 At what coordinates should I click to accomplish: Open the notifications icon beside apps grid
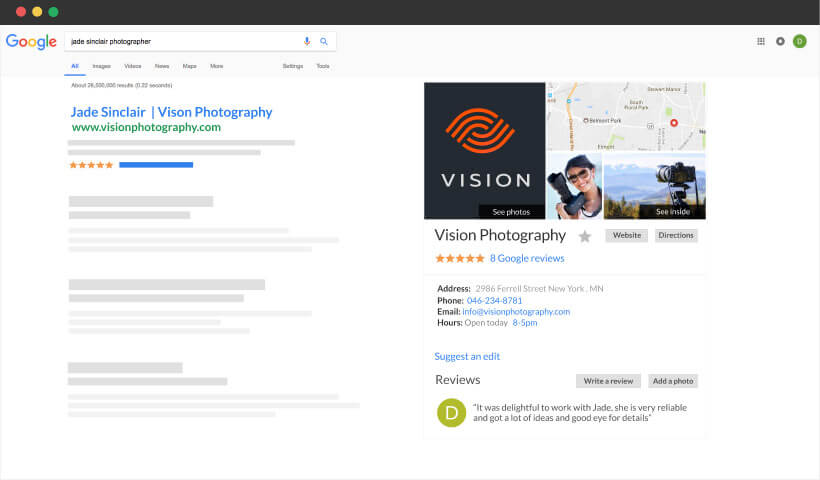coord(780,41)
